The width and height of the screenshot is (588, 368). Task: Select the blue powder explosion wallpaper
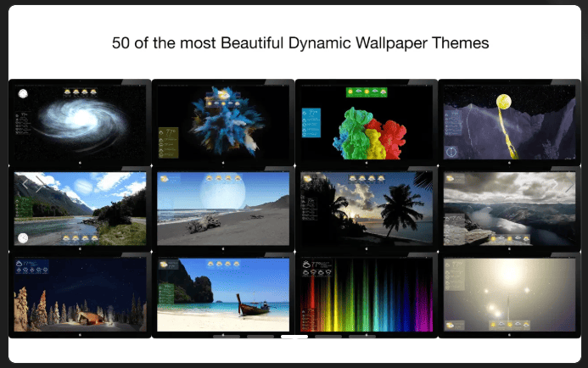(223, 123)
